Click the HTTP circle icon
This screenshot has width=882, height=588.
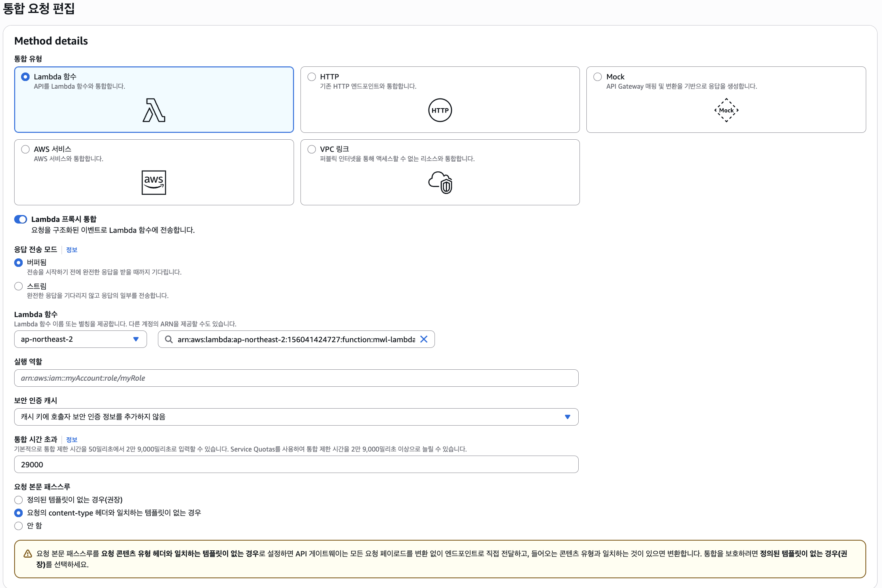click(440, 110)
